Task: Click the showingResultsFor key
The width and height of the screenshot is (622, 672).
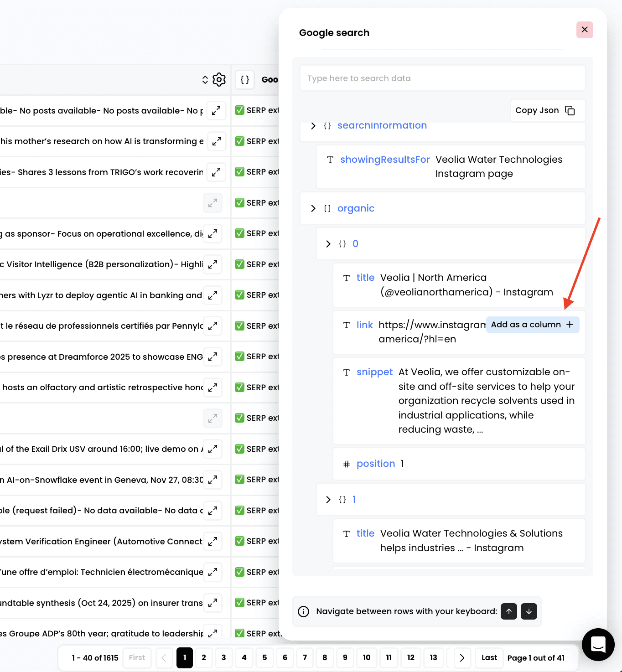Action: point(385,160)
